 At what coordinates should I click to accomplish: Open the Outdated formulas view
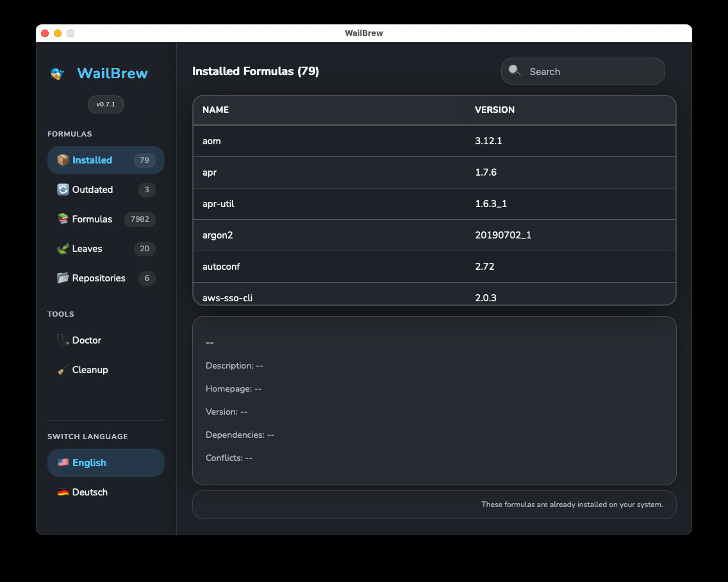click(x=106, y=190)
